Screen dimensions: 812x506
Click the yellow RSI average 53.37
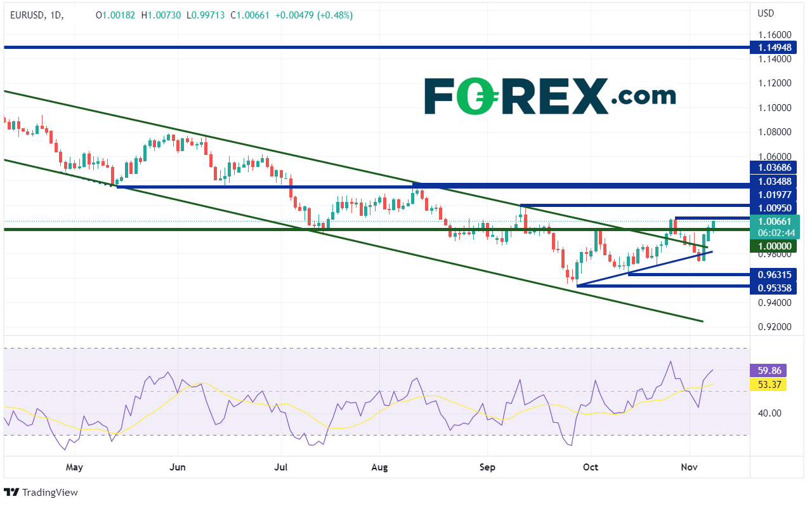tap(768, 384)
